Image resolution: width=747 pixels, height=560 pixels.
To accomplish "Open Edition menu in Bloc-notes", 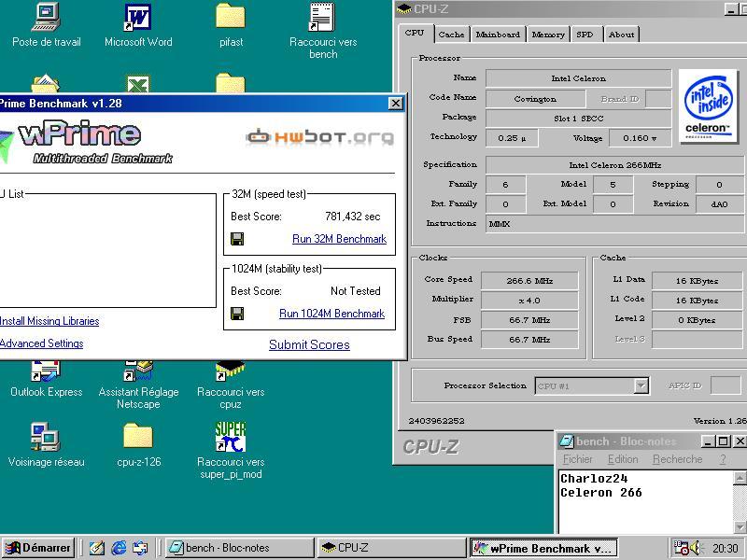I will point(623,459).
